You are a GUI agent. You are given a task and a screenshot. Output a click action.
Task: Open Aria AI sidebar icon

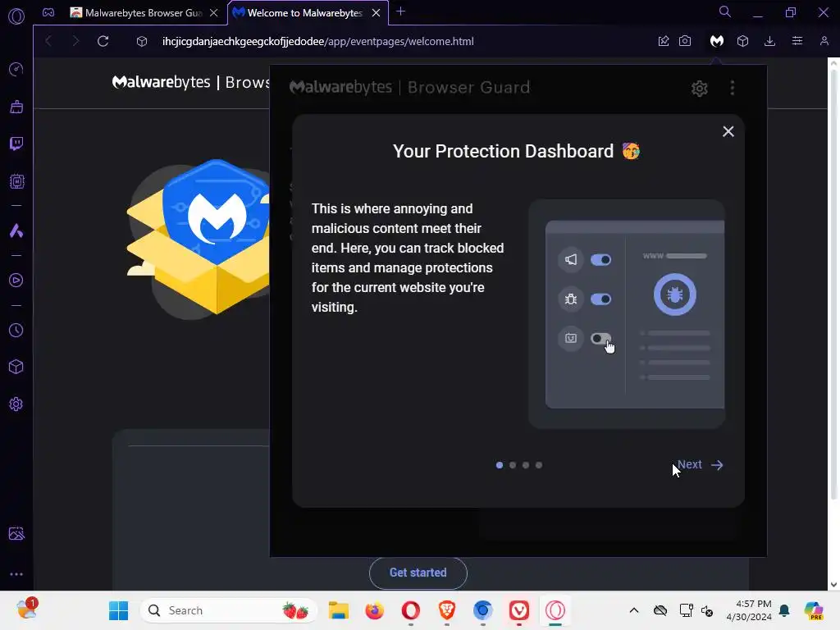pos(16,231)
